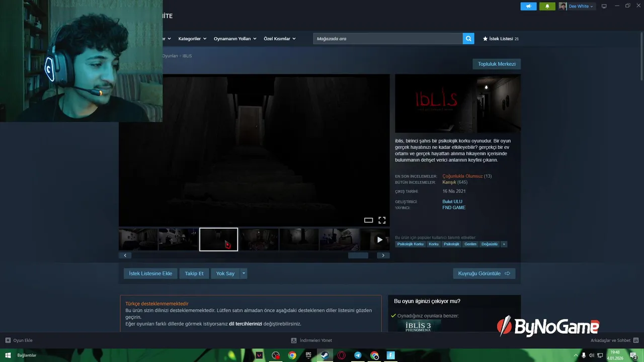Click the volume speaker tray icon
This screenshot has height=362, width=644.
(592, 355)
